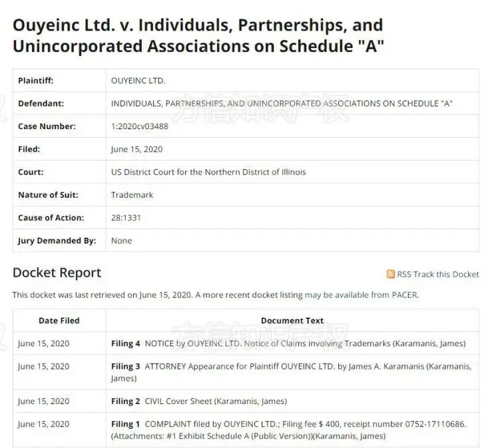Select cause of action 28:1331
492x448 pixels.
[x=126, y=218]
